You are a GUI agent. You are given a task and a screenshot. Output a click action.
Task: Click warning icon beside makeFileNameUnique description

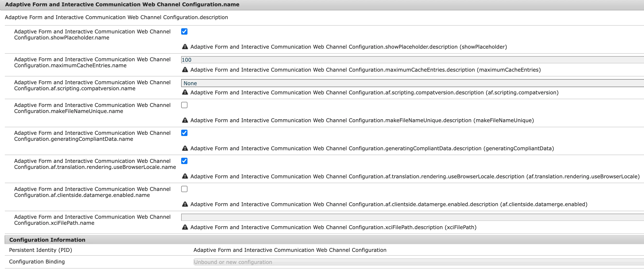point(185,120)
